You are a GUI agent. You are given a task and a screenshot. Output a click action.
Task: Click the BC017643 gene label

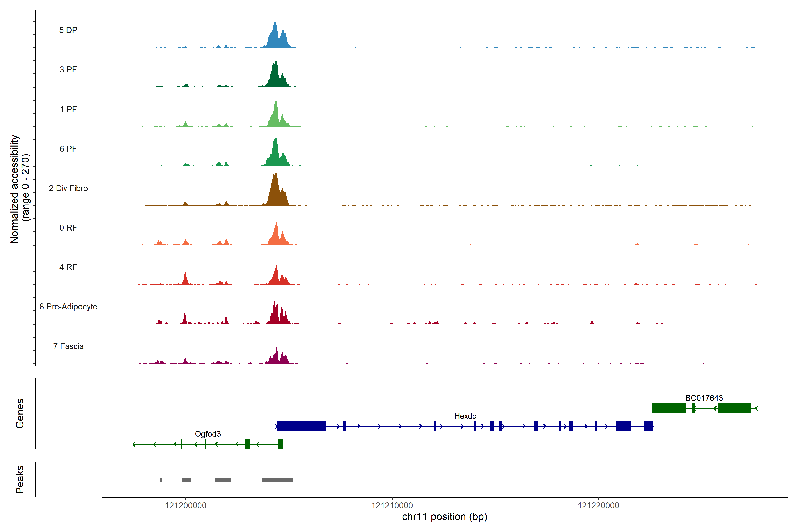704,398
